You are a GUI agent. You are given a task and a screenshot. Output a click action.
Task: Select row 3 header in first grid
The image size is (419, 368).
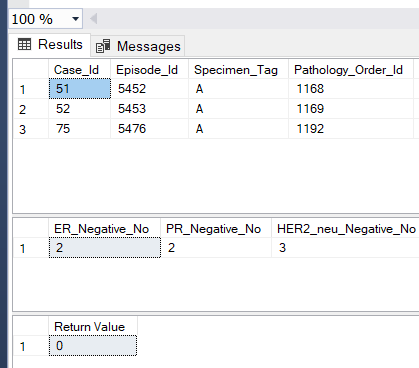pos(31,129)
